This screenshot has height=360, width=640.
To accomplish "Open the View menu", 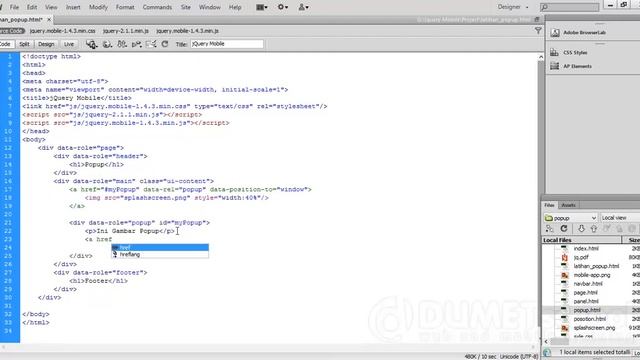I will [51, 7].
